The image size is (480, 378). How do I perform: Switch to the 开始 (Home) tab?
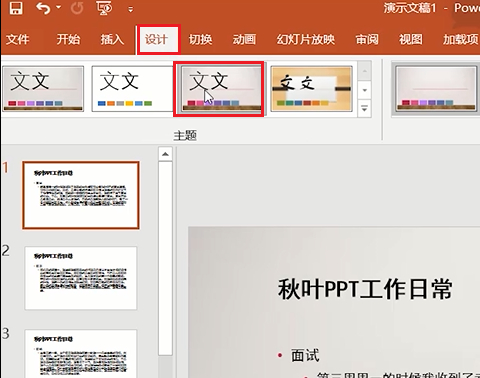[x=68, y=40]
